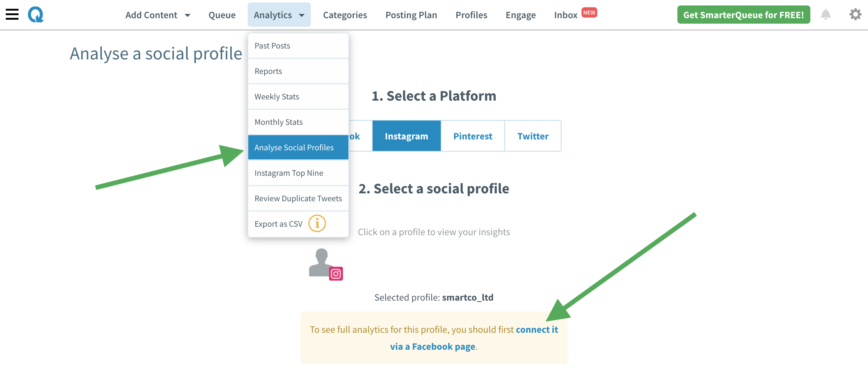Click the Instagram badge on the profile avatar

(x=336, y=274)
